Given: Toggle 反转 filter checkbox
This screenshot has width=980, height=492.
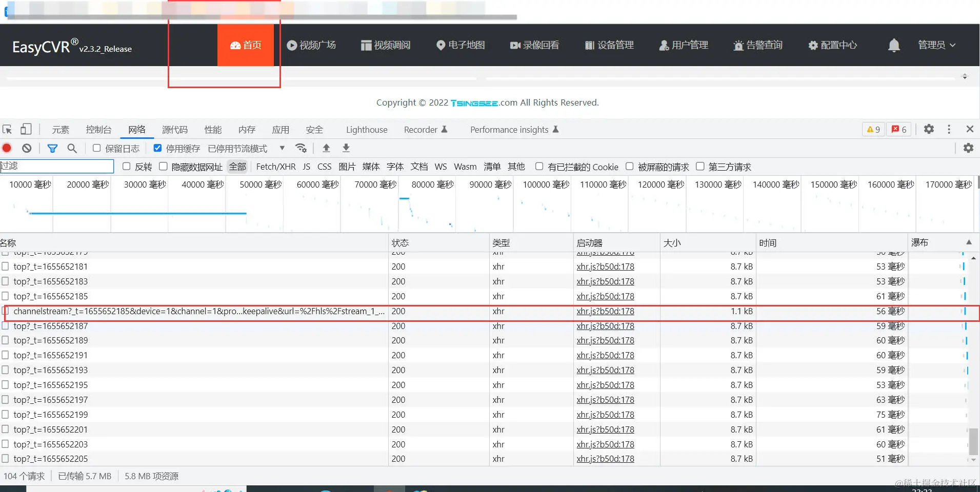Looking at the screenshot, I should click(126, 167).
